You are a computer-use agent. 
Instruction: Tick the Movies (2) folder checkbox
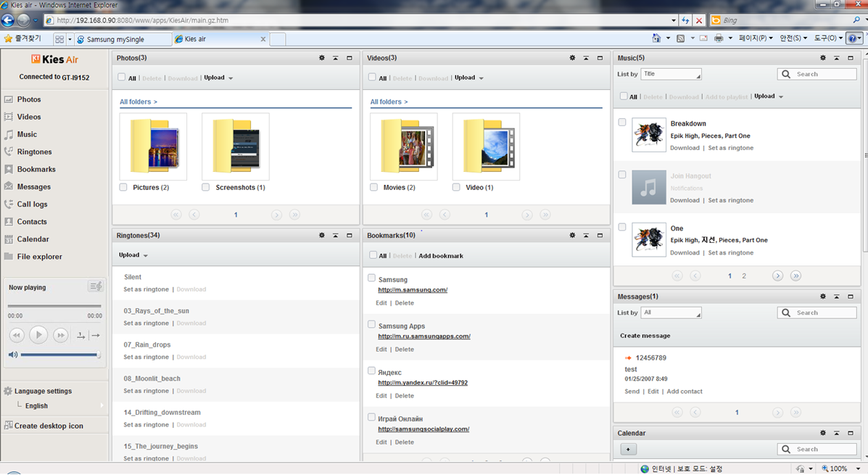click(x=373, y=188)
